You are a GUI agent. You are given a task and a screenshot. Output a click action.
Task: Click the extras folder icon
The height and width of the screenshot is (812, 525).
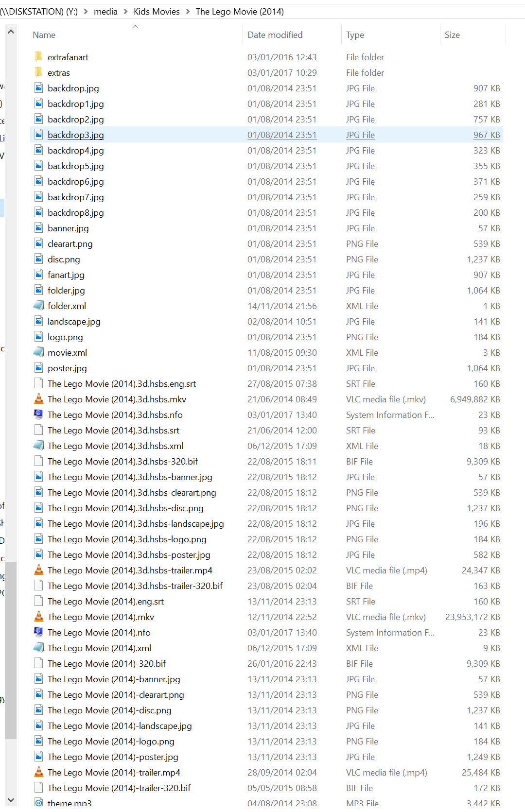click(39, 72)
